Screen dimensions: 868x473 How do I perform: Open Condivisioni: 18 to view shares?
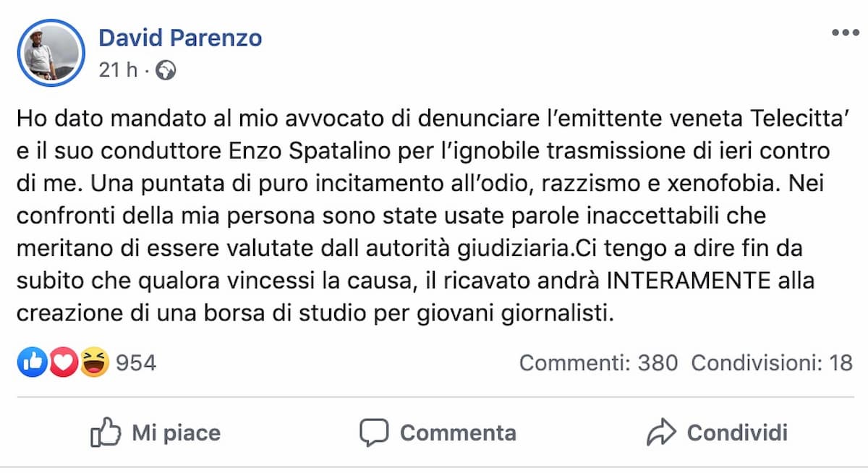tap(771, 362)
